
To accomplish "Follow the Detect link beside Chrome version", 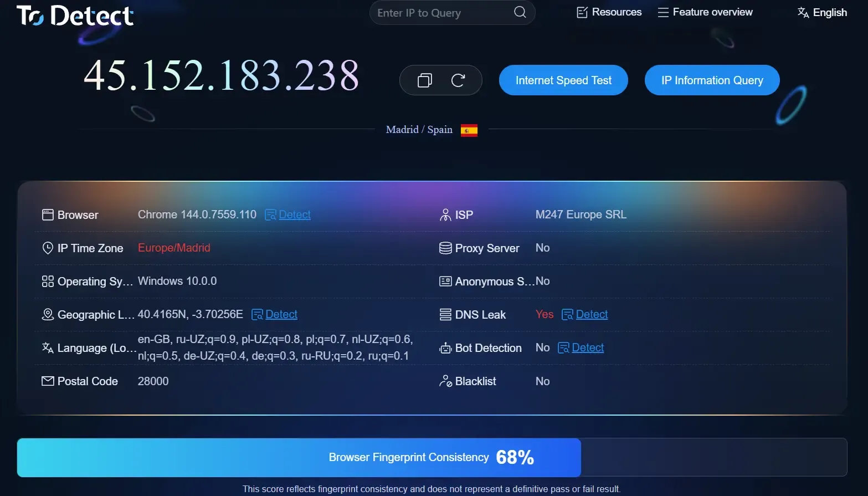I will point(294,214).
